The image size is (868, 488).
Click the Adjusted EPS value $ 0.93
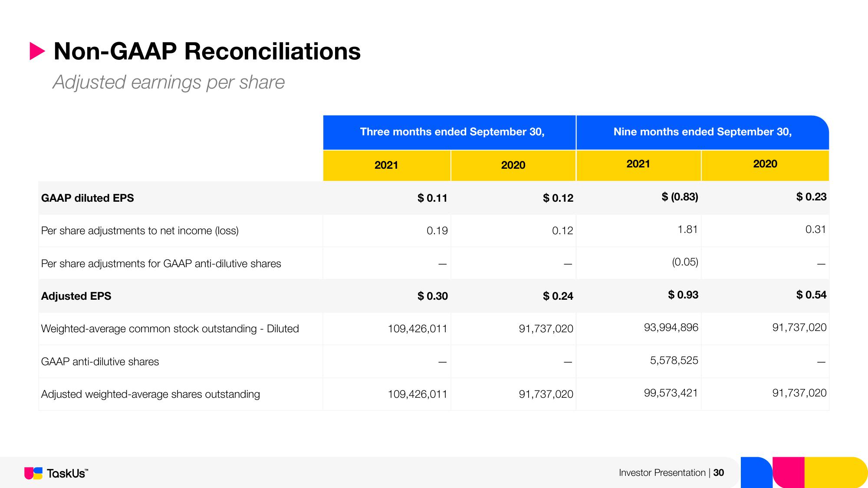click(x=683, y=295)
